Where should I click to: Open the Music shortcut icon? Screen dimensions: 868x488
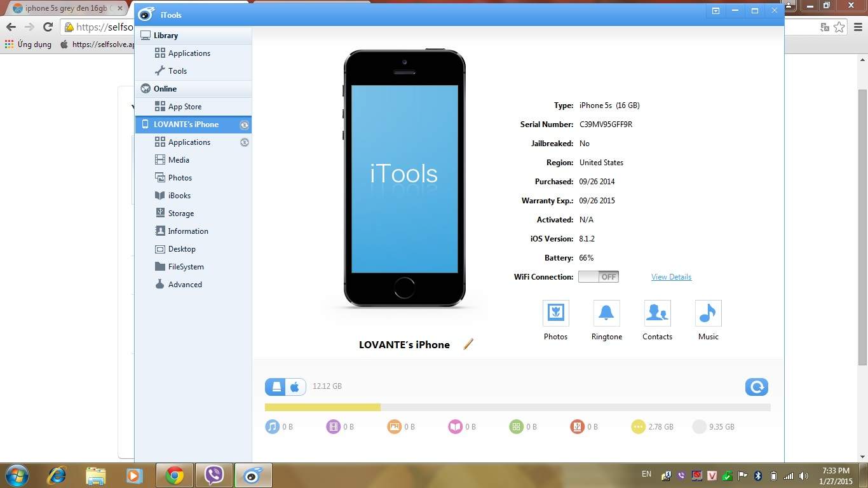(x=708, y=313)
